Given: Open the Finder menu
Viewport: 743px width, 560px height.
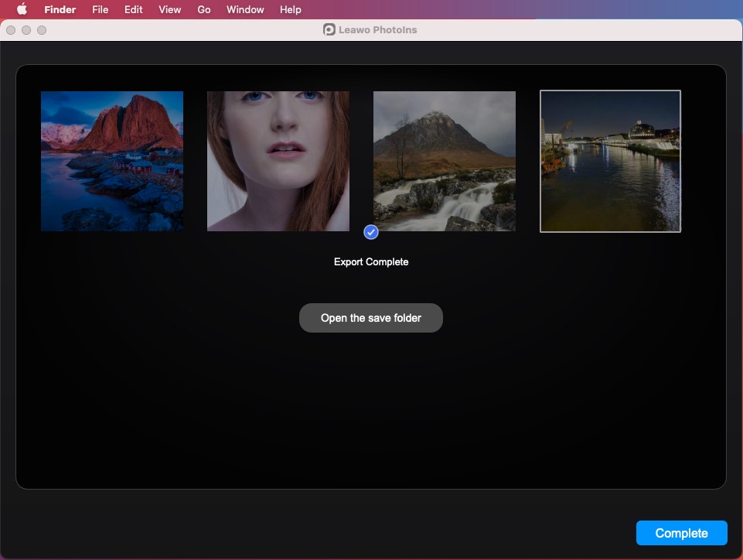Looking at the screenshot, I should 60,10.
